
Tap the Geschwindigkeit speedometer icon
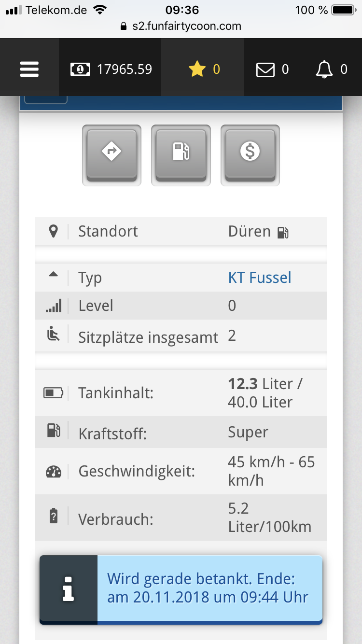click(x=54, y=471)
